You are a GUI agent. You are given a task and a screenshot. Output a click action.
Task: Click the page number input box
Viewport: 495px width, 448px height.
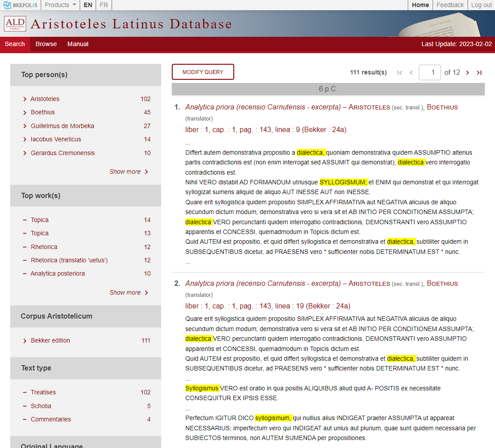429,72
